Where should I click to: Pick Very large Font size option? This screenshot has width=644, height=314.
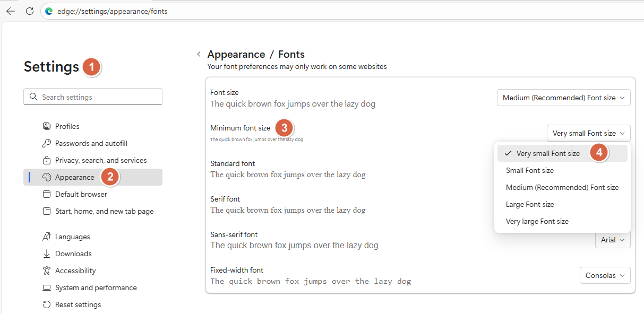[537, 221]
